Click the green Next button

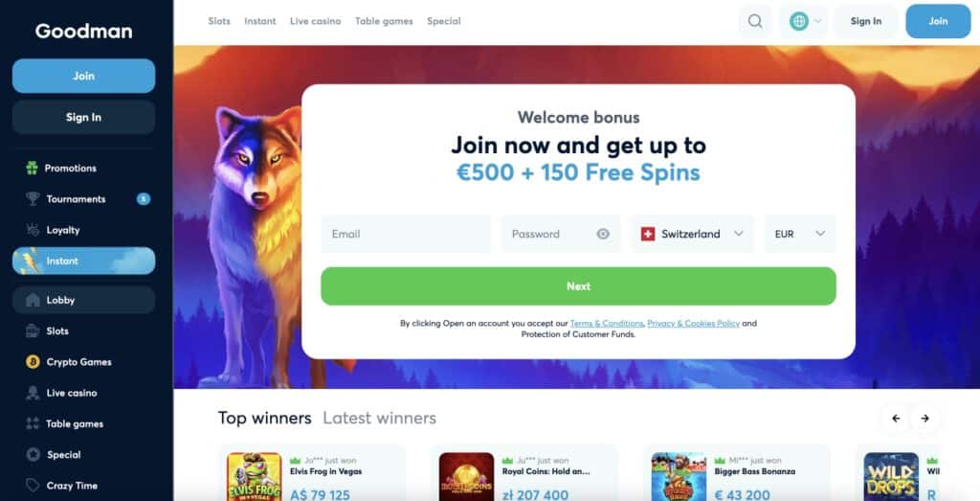click(578, 286)
